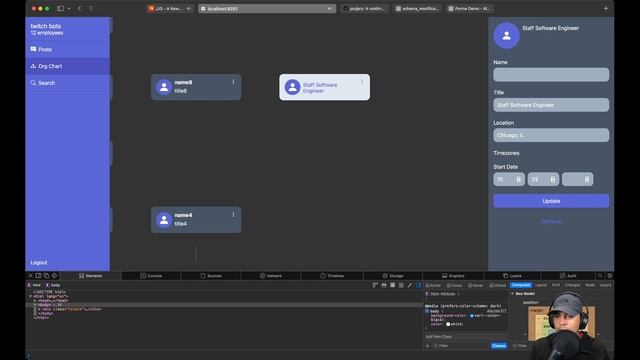The height and width of the screenshot is (360, 640).
Task: Toggle the blue details sidebar icon
Action: pyautogui.click(x=418, y=285)
